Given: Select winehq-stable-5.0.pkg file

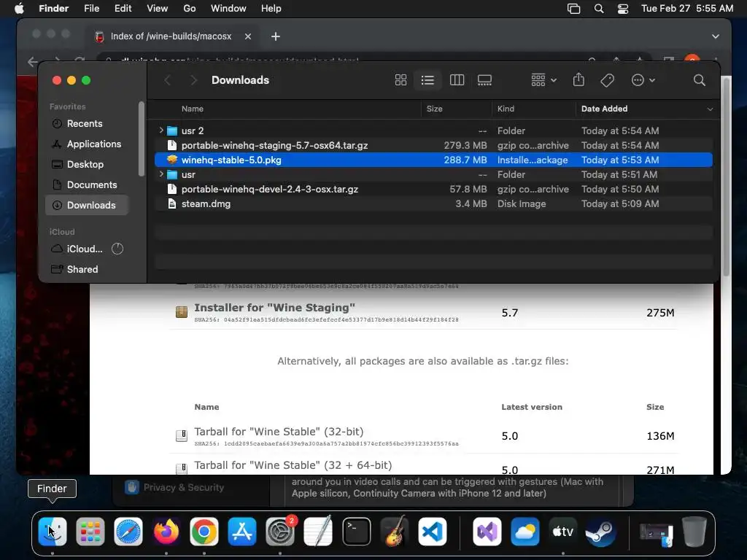Looking at the screenshot, I should tap(433, 160).
